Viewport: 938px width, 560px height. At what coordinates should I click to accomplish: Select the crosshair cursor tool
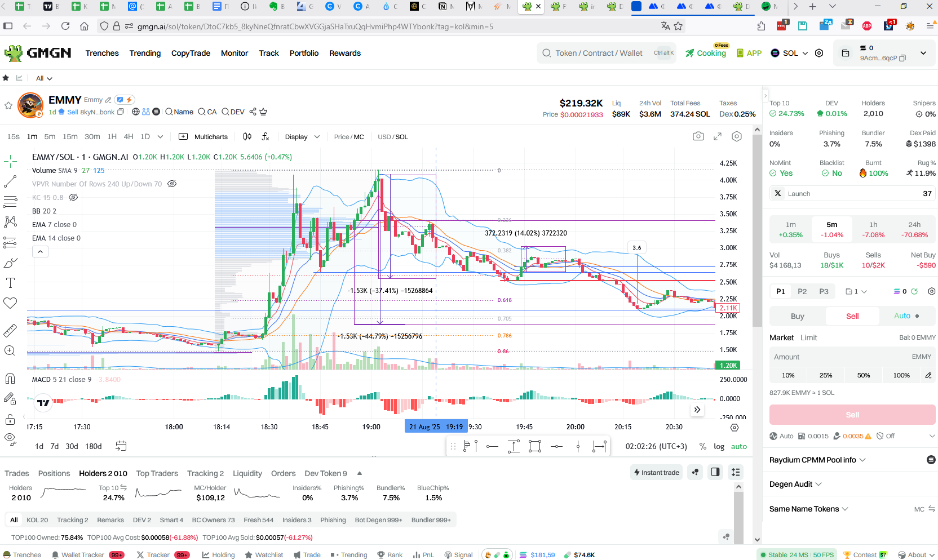pos(10,162)
